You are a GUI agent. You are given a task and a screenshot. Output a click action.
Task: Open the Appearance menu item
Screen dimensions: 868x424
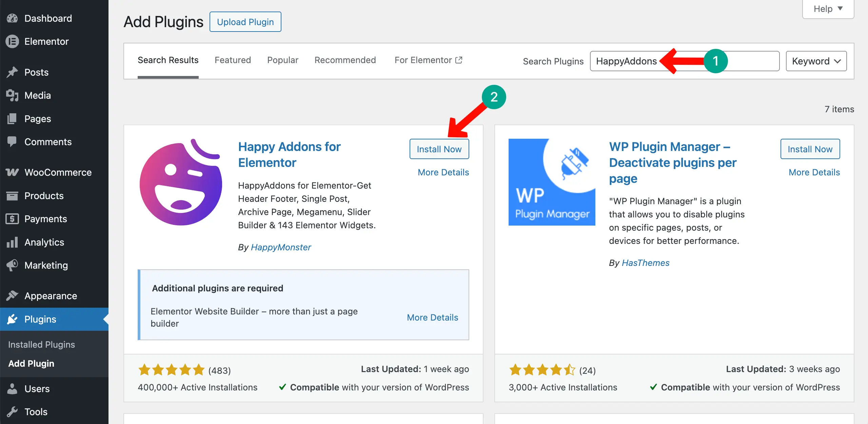[54, 296]
